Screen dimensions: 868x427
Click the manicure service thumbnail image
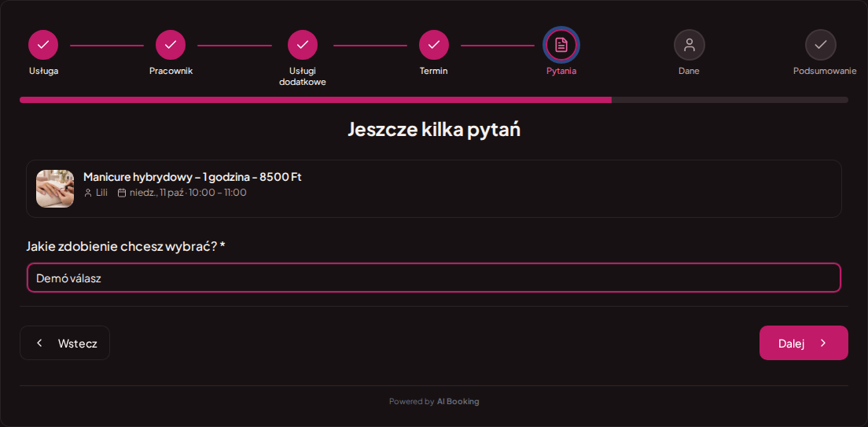click(x=55, y=188)
